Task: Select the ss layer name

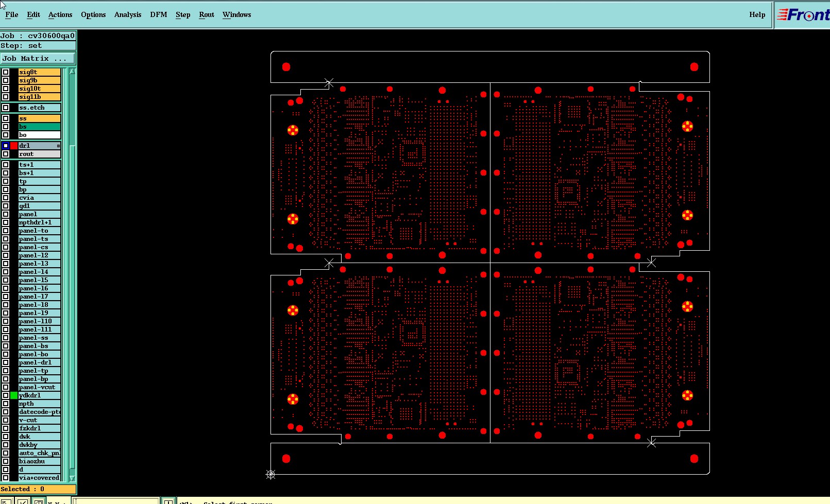Action: tap(40, 118)
